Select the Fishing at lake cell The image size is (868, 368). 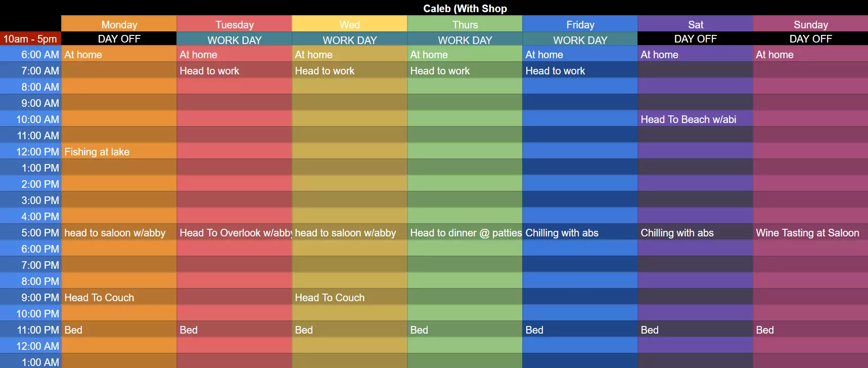119,152
